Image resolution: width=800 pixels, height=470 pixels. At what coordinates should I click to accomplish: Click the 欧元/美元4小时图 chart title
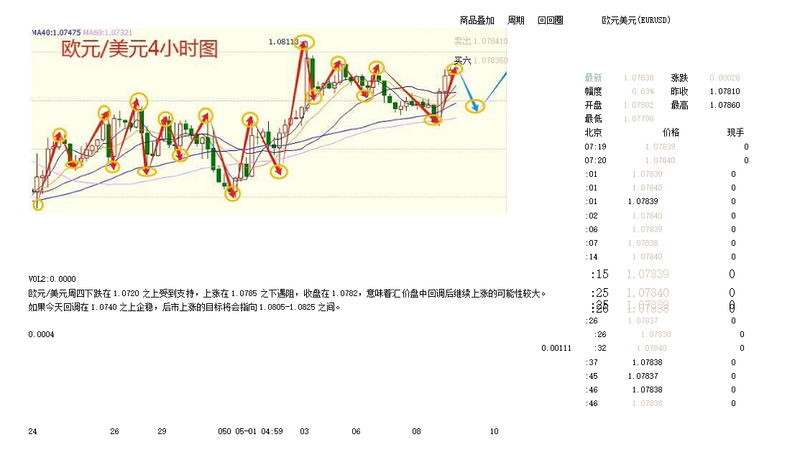click(139, 49)
